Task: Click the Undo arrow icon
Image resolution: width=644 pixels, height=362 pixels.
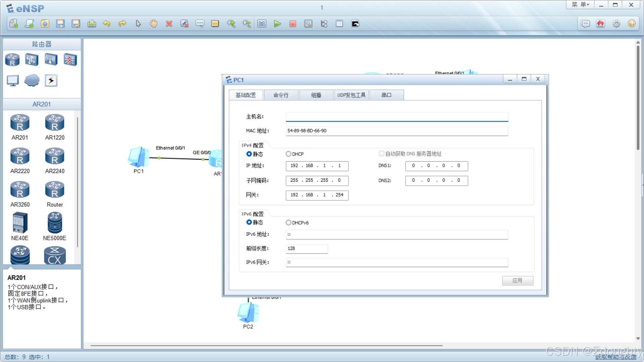Action: [107, 23]
